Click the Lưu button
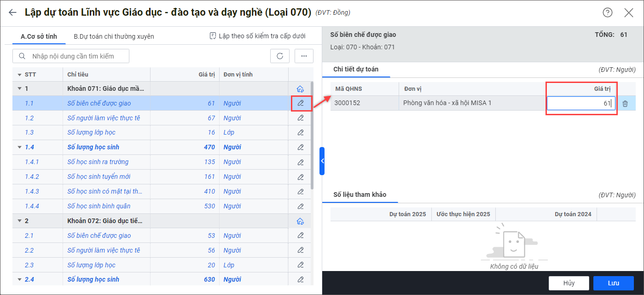This screenshot has width=644, height=295. tap(613, 283)
